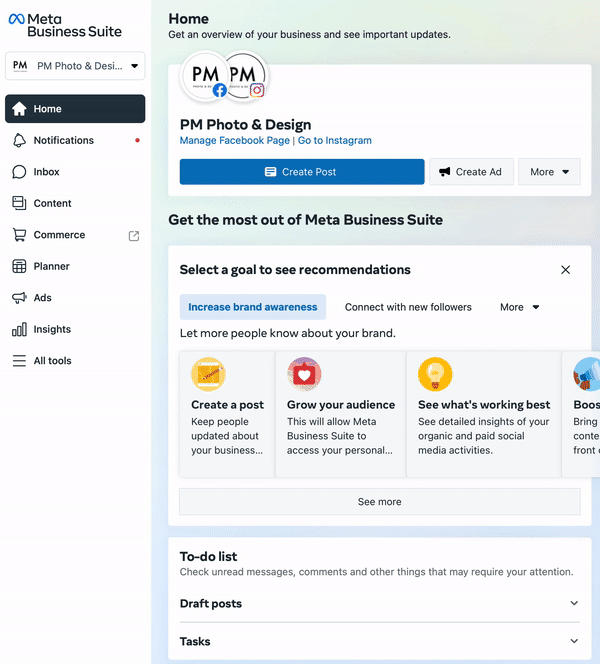Click the Instagram badge icon on profile
Screen dimensions: 600x664
coord(257,90)
